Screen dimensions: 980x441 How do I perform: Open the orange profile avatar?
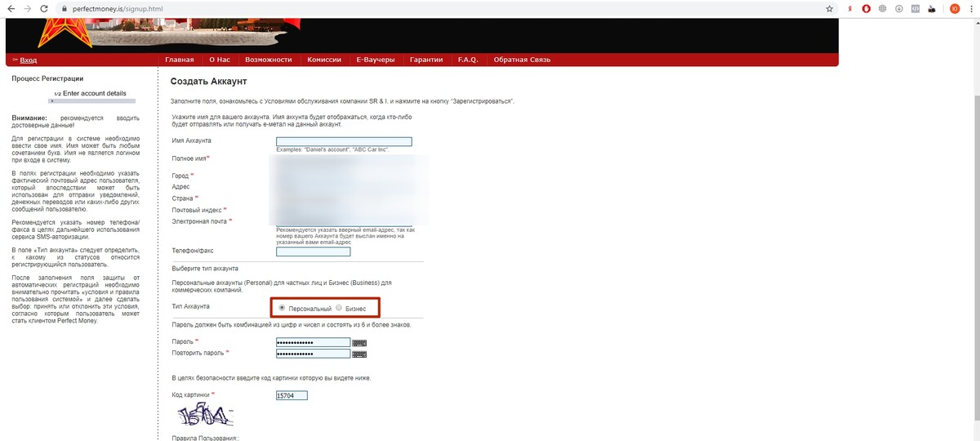pyautogui.click(x=954, y=8)
